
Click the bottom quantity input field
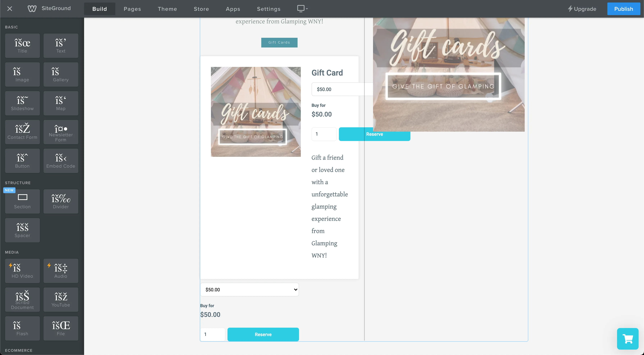pyautogui.click(x=213, y=334)
